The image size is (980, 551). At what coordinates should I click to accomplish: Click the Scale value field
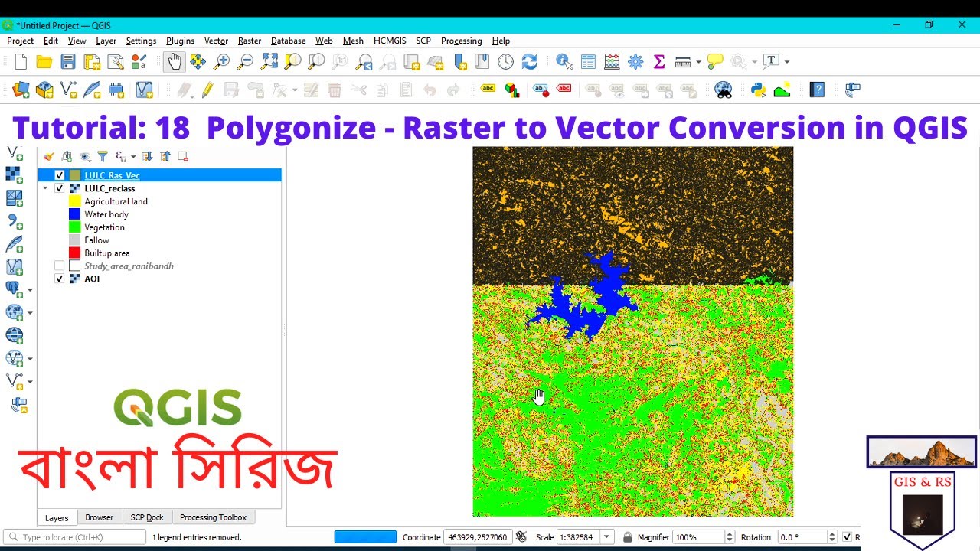[x=579, y=537]
